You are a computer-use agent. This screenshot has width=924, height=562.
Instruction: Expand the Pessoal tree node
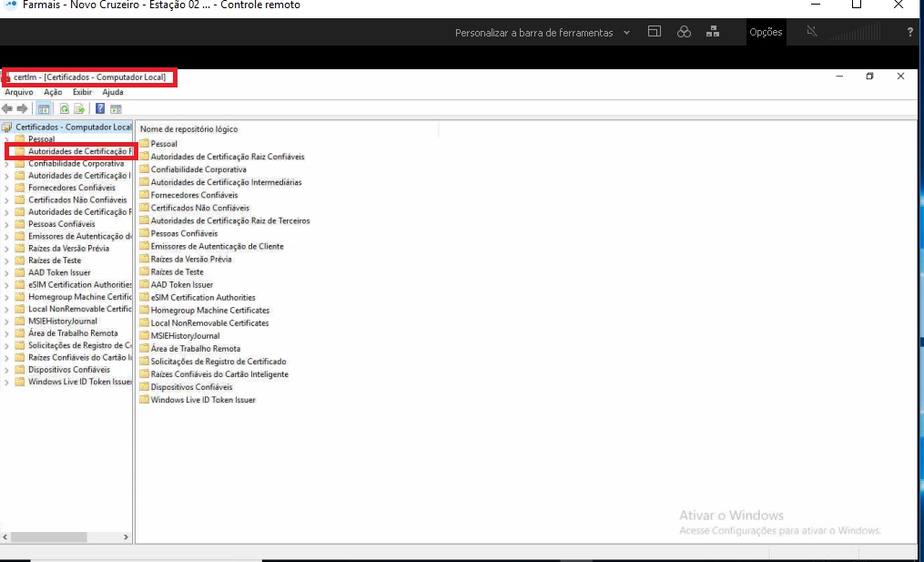(7, 139)
